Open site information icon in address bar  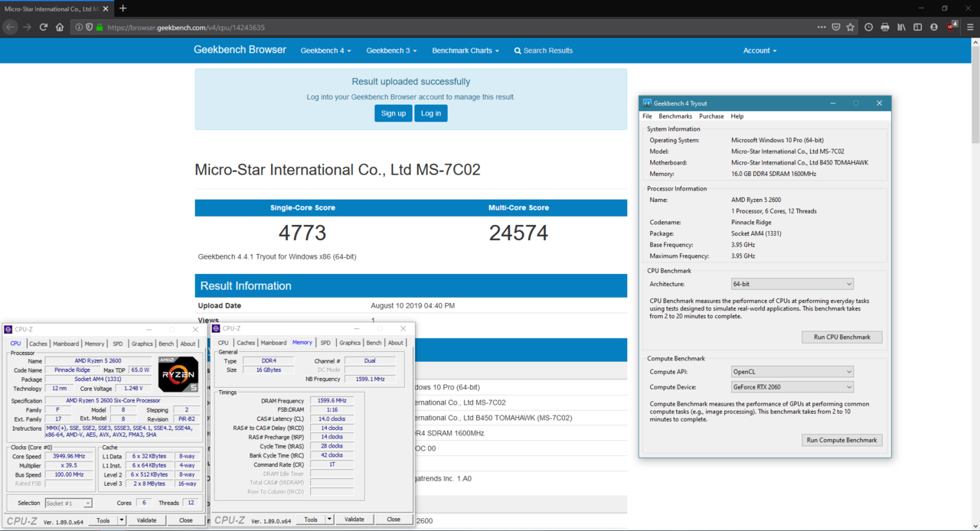[79, 27]
